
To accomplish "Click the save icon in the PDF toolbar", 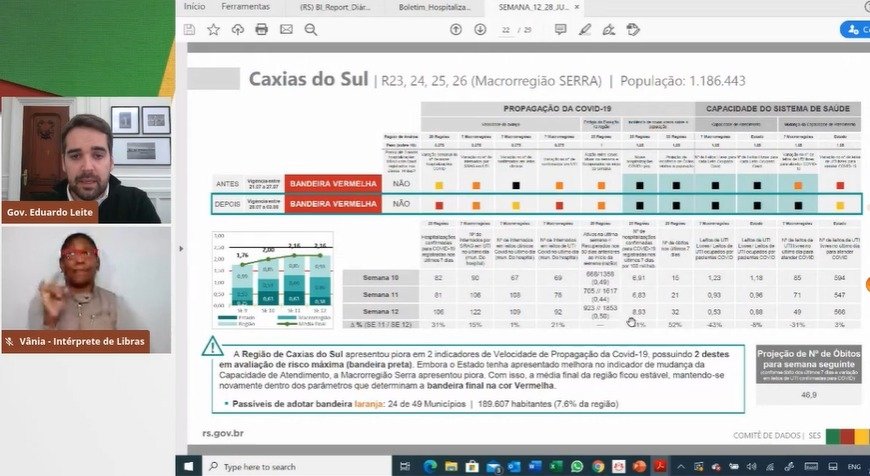I will [189, 30].
